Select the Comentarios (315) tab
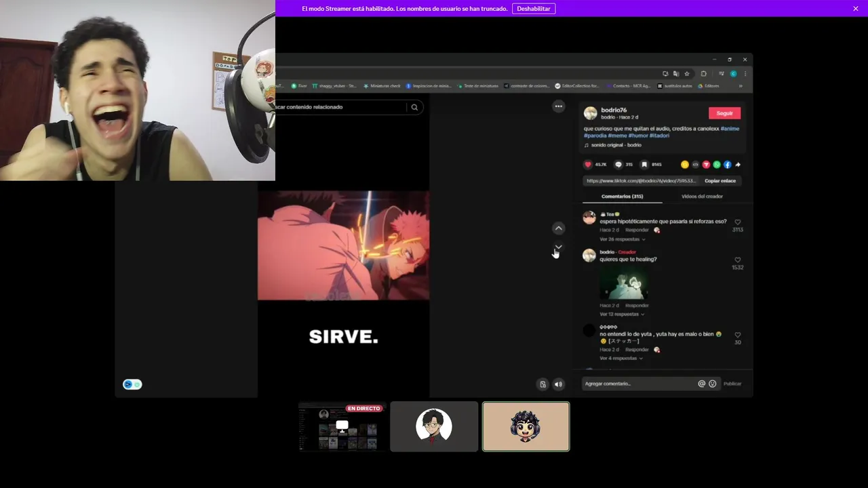 tap(623, 197)
